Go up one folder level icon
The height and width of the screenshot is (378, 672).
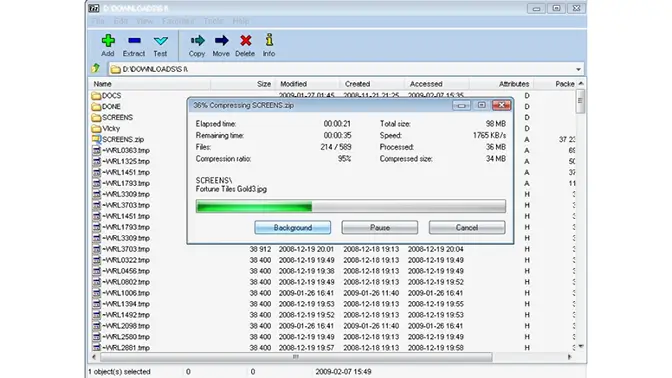coord(96,68)
